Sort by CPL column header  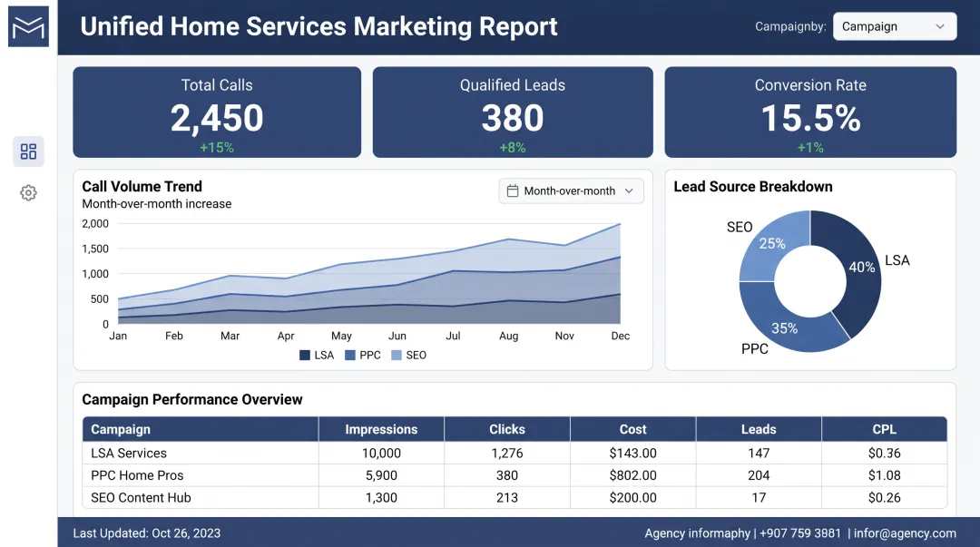pyautogui.click(x=885, y=429)
